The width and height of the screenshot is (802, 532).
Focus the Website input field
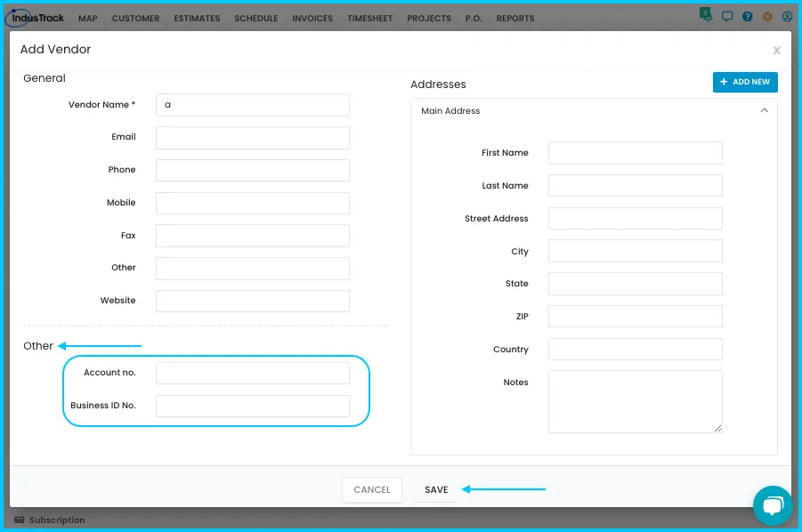(253, 301)
